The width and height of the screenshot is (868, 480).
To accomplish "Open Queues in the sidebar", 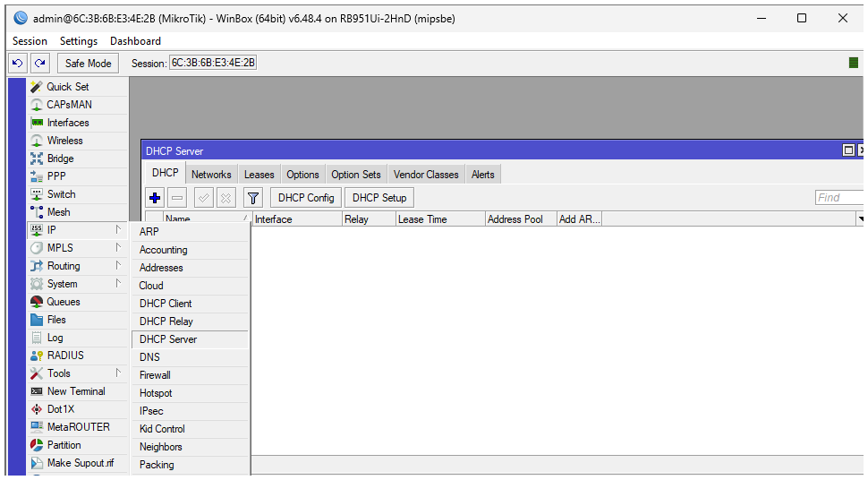I will 78,302.
